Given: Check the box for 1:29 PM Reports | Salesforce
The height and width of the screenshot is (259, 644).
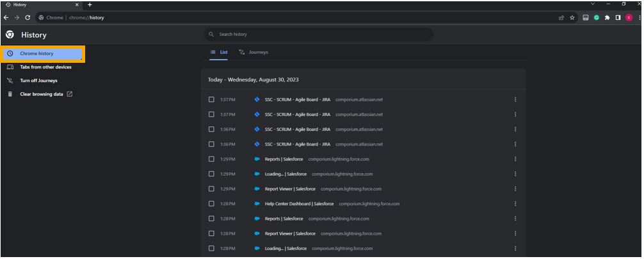Looking at the screenshot, I should point(211,159).
